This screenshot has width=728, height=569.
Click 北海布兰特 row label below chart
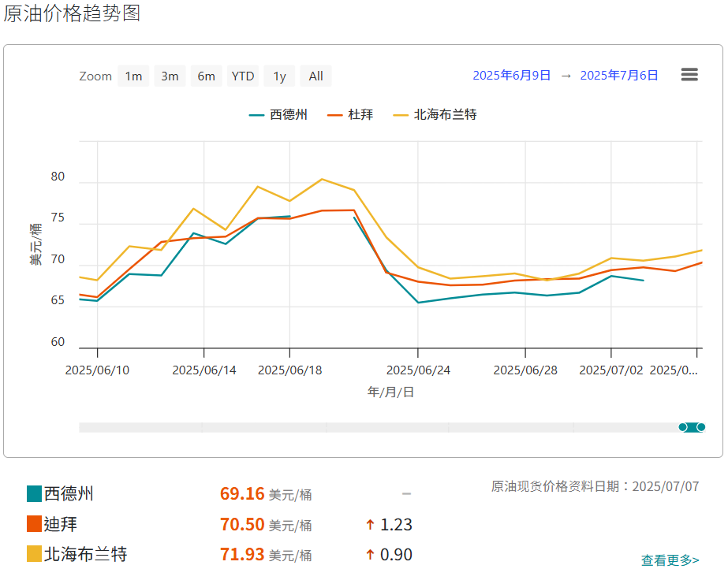(85, 554)
